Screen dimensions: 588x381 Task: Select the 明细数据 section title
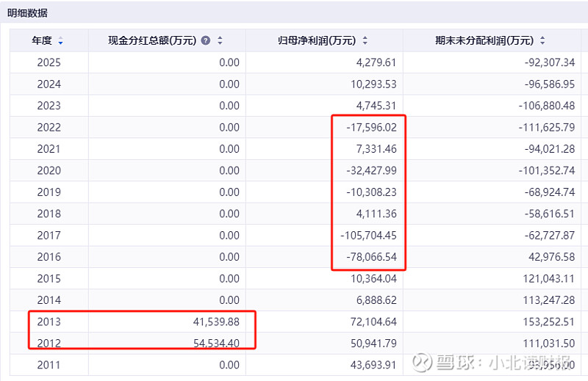(27, 13)
